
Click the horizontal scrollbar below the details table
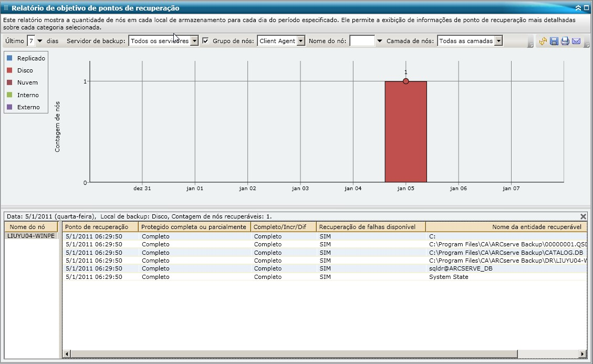tap(294, 353)
